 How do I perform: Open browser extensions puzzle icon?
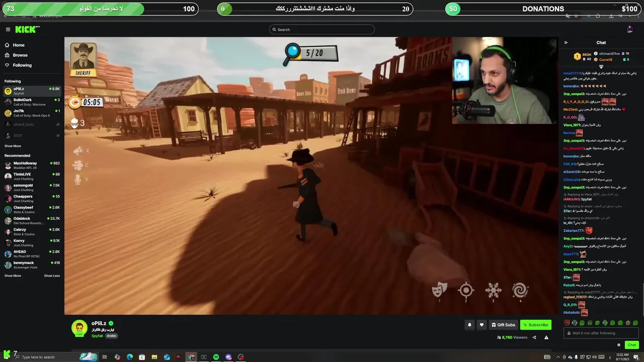click(x=598, y=16)
